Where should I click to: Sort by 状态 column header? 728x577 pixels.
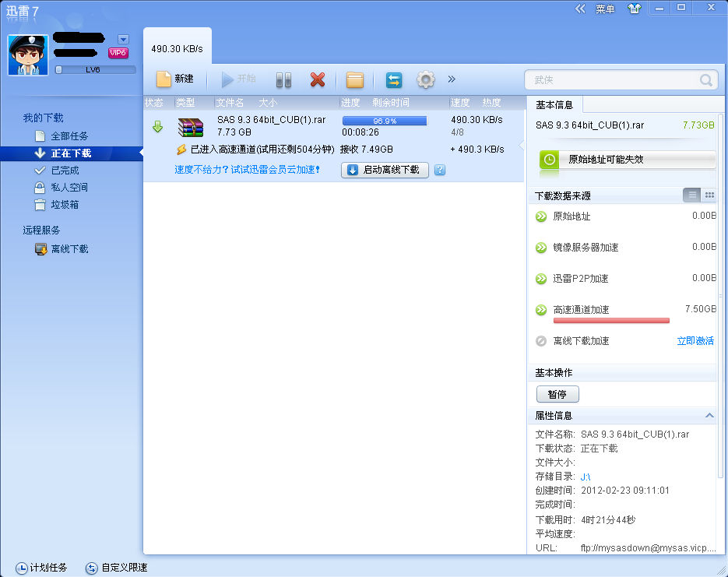154,103
